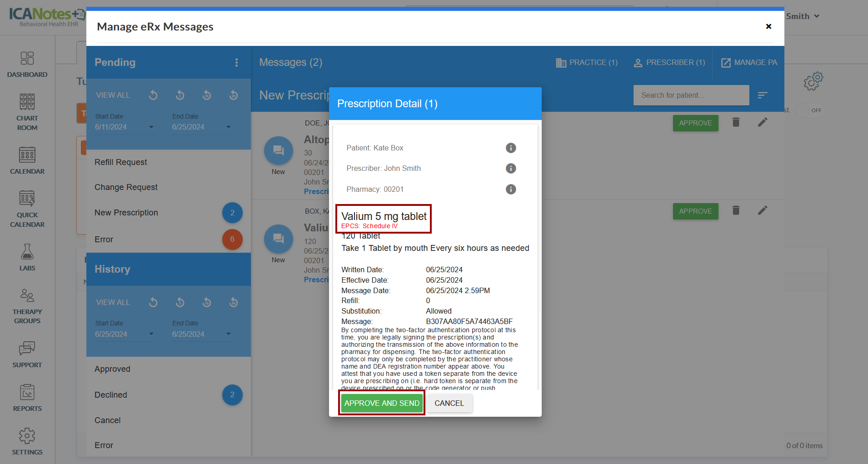Click the Pharmacy 00201 info icon

click(511, 190)
